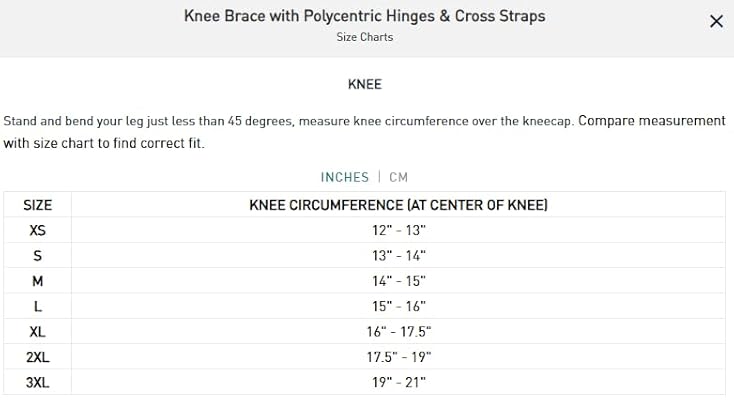Switch units to INCHES
734x400 pixels.
click(344, 177)
